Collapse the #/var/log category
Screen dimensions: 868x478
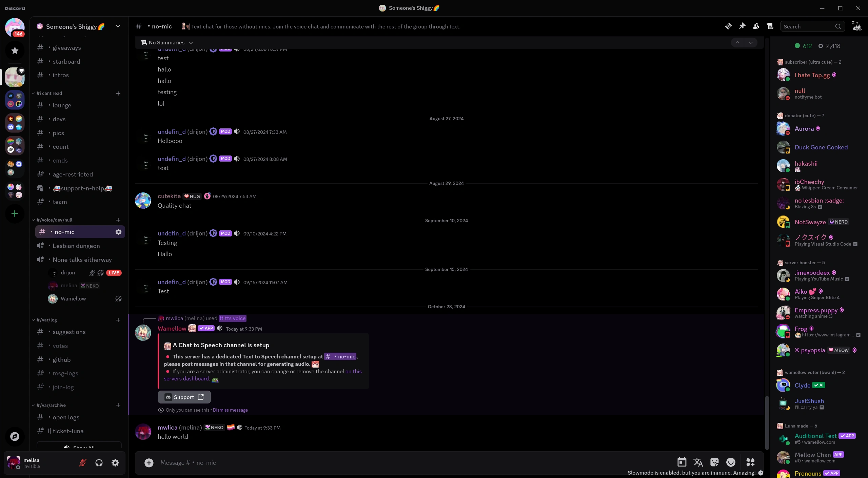[x=47, y=320]
